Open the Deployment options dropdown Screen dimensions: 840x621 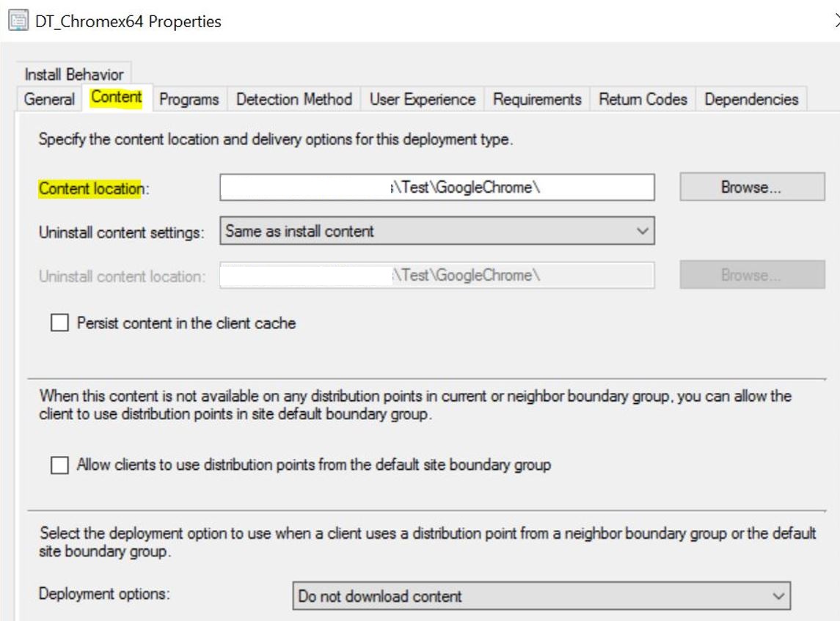coord(541,596)
